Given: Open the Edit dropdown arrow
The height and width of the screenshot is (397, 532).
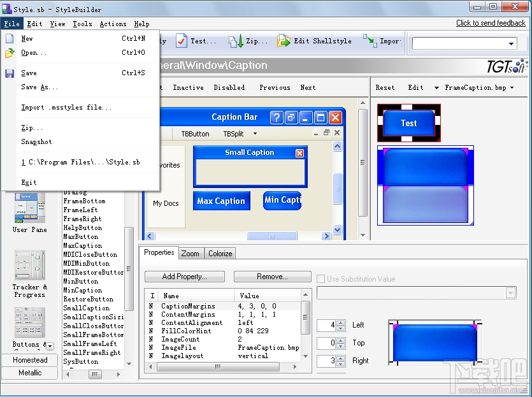Looking at the screenshot, I should point(436,87).
